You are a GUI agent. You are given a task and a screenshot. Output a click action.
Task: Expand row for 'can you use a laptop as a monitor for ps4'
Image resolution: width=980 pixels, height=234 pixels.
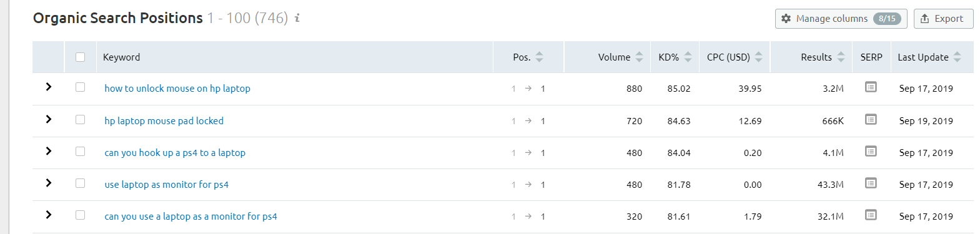[x=49, y=215]
